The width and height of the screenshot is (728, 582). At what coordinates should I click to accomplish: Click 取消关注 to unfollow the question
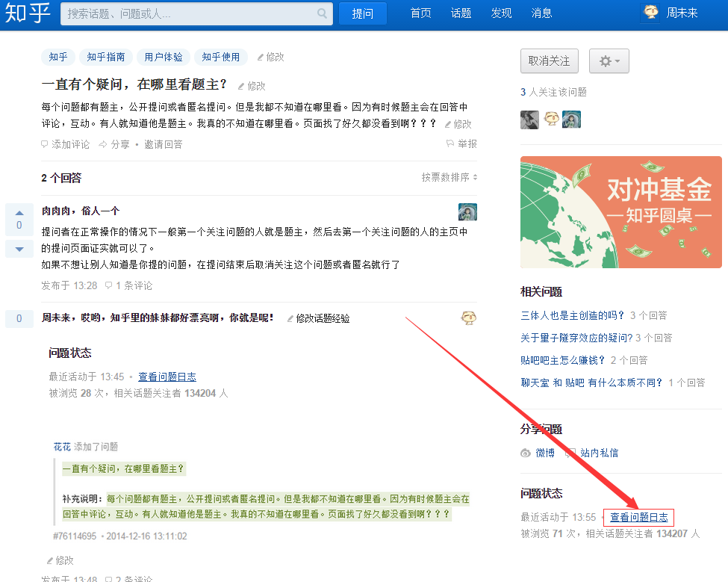pyautogui.click(x=549, y=61)
